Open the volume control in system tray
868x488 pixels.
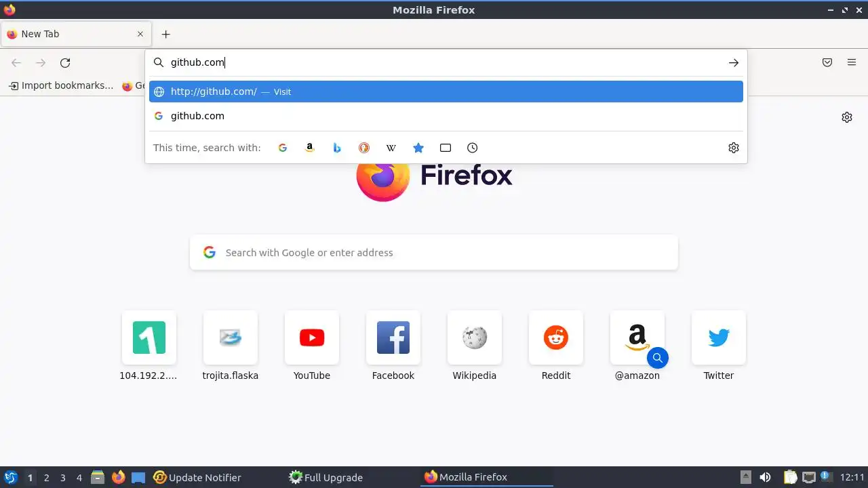click(x=765, y=477)
